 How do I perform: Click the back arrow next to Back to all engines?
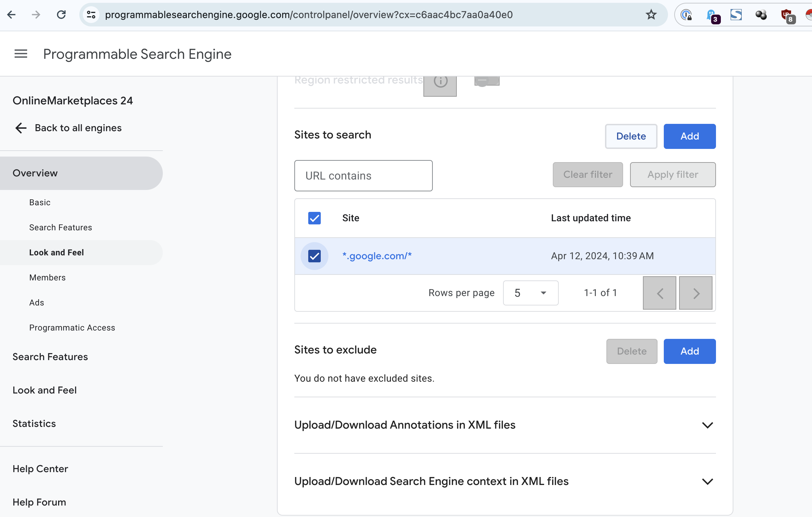[x=21, y=128]
